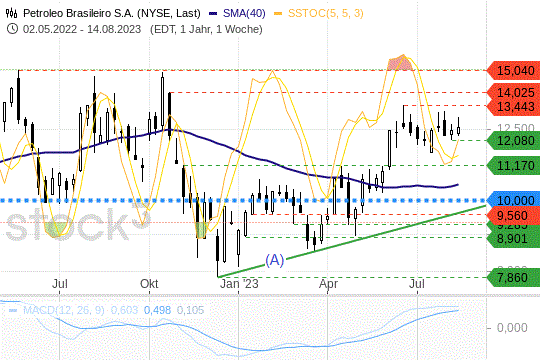This screenshot has width=540, height=360.
Task: Click the blue 10,000 price label
Action: [514, 200]
